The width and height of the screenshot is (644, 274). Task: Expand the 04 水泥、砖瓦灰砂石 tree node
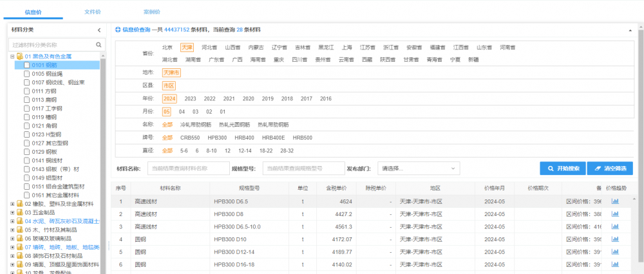point(12,221)
